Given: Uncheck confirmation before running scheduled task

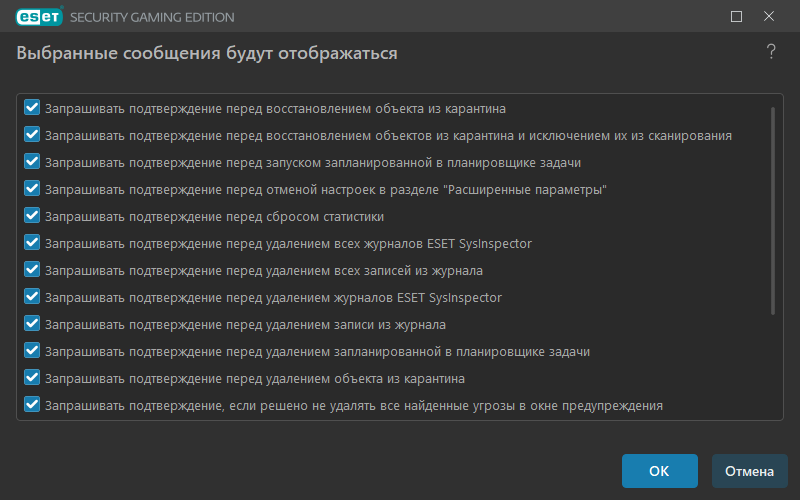Looking at the screenshot, I should pos(32,162).
